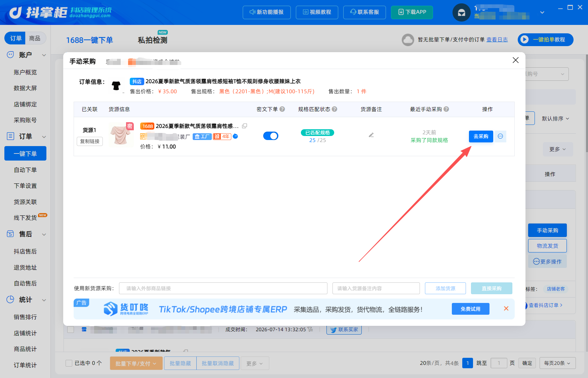This screenshot has height=378, width=588.
Task: Focus the 请输入外部商品链接 field
Action: coord(223,288)
